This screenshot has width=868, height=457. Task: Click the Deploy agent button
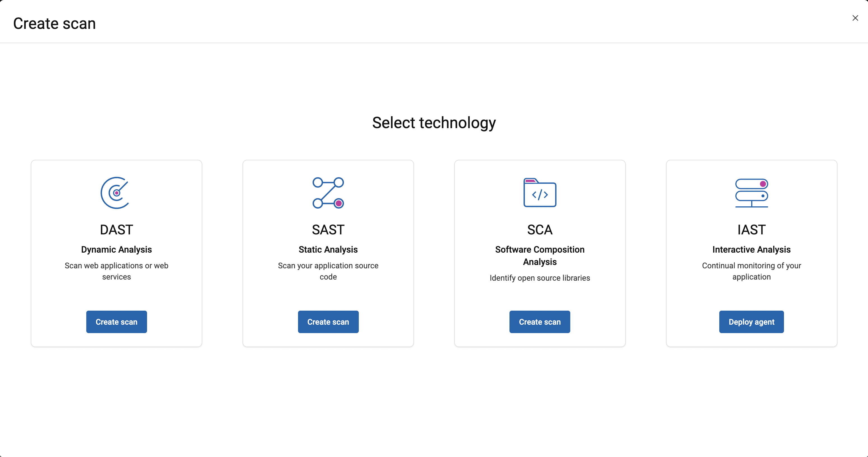click(751, 322)
